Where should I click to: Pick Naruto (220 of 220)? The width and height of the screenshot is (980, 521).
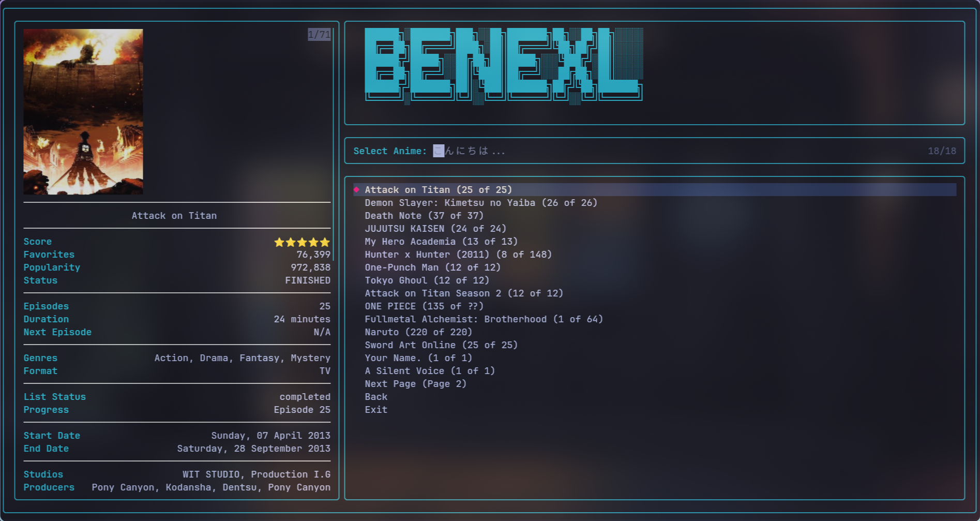418,332
